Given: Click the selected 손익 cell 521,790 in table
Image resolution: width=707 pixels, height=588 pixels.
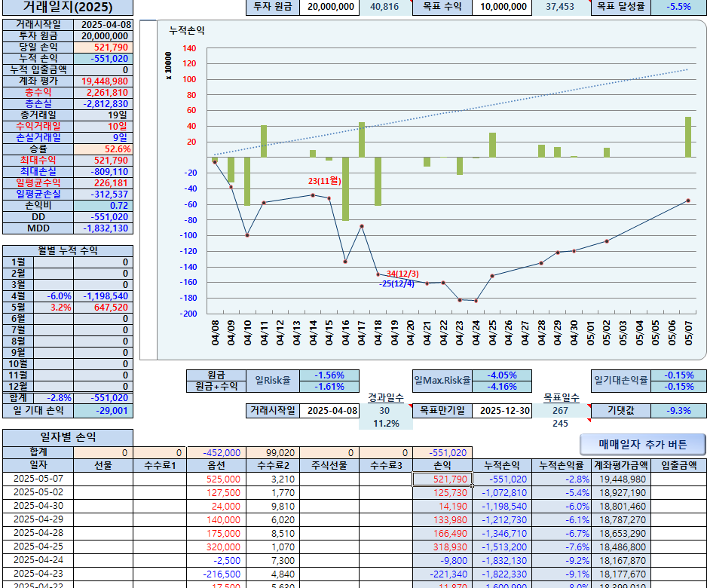Looking at the screenshot, I should [x=442, y=479].
